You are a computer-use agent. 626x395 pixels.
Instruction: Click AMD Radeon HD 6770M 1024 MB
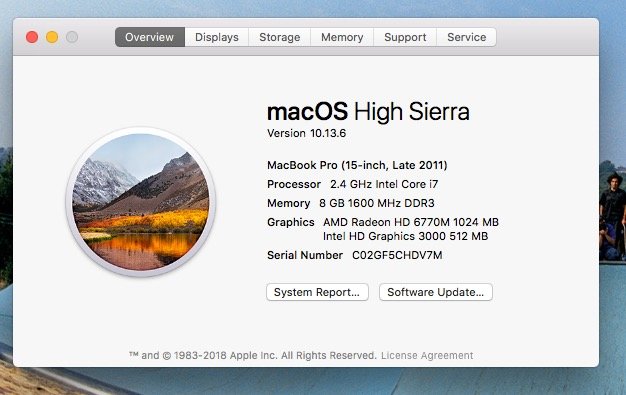(411, 222)
